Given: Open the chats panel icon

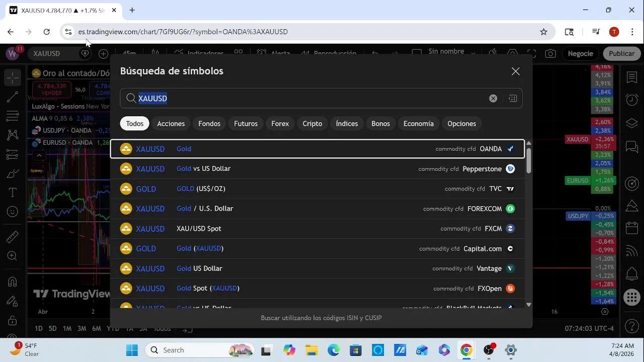Looking at the screenshot, I should pos(632,147).
